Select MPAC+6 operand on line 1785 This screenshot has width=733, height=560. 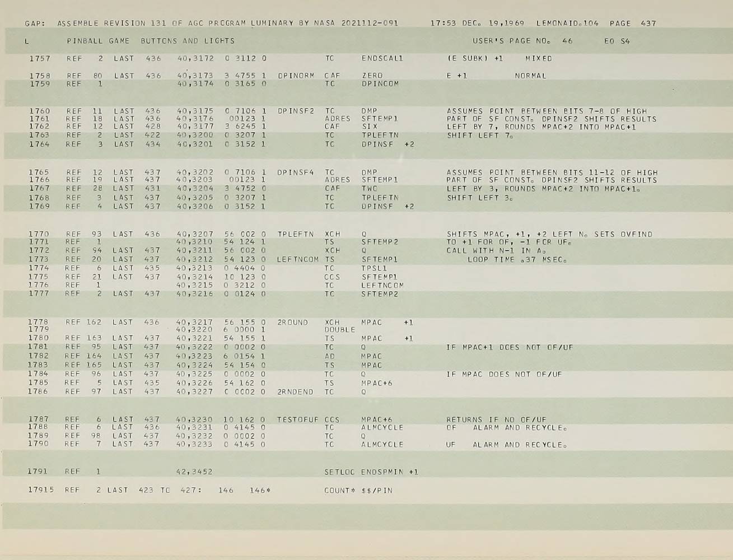[x=377, y=384]
